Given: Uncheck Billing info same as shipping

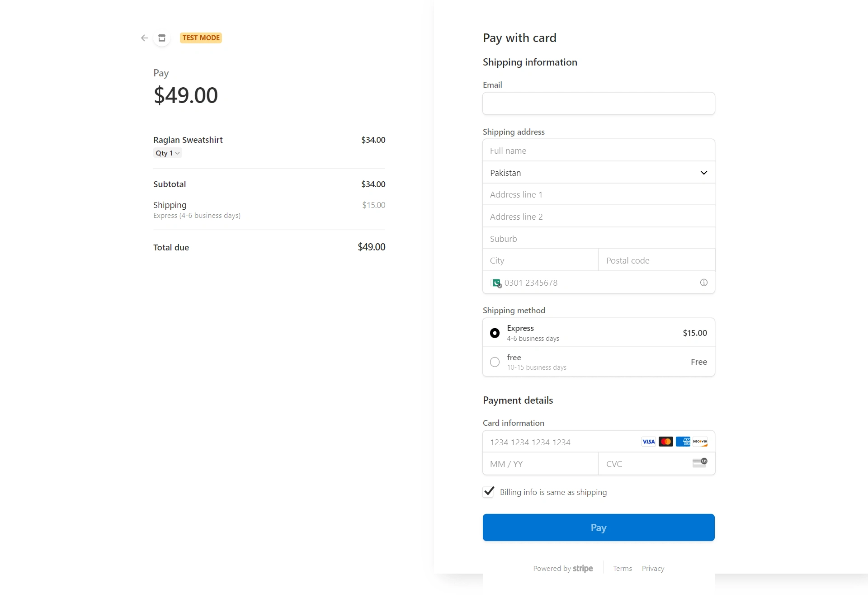Looking at the screenshot, I should click(488, 492).
